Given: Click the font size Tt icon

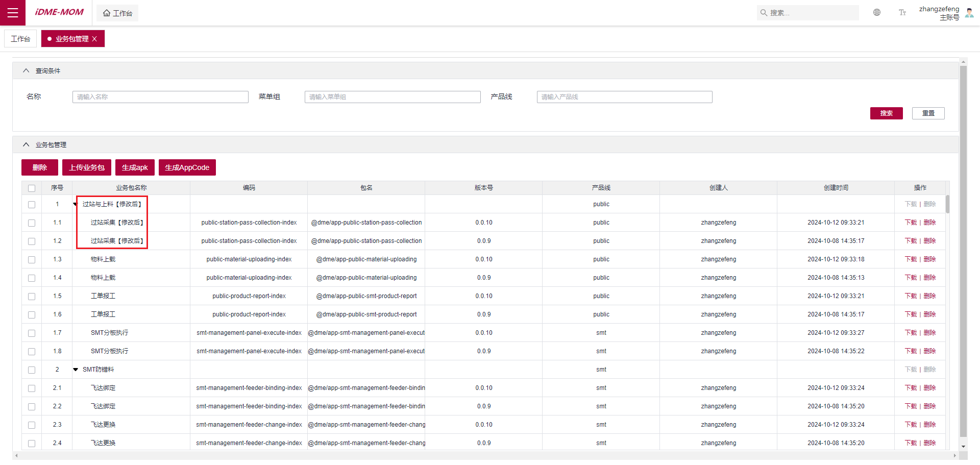Looking at the screenshot, I should [902, 13].
